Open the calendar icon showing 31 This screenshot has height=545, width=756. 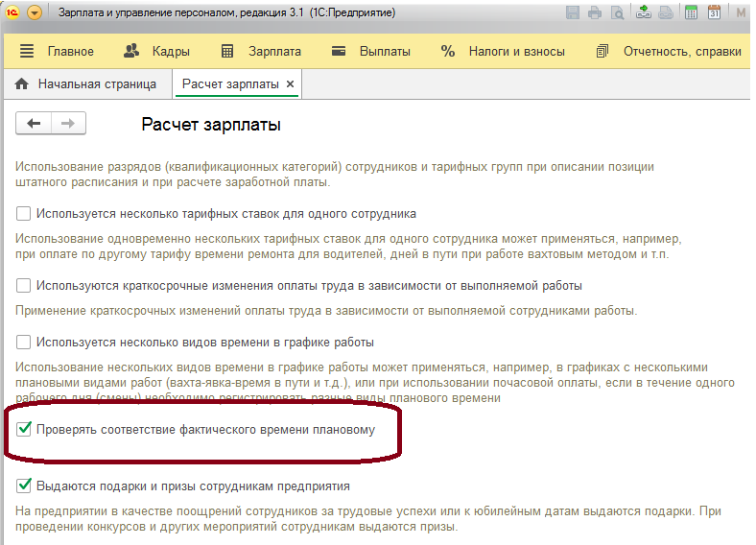[x=714, y=13]
